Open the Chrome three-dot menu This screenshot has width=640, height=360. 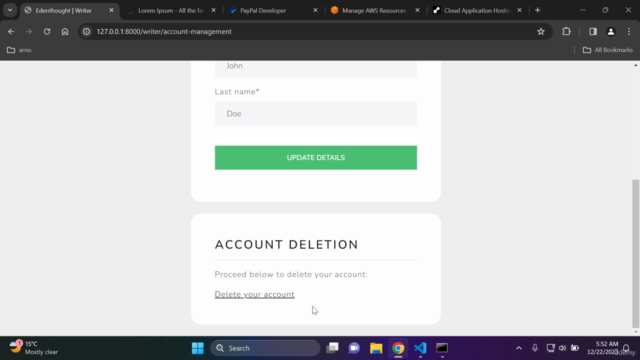click(x=629, y=31)
